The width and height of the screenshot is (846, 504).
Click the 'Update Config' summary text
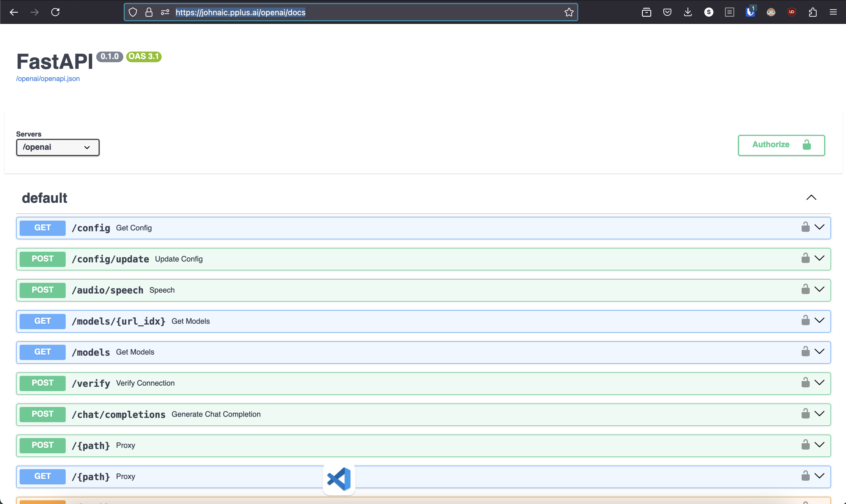pos(179,259)
